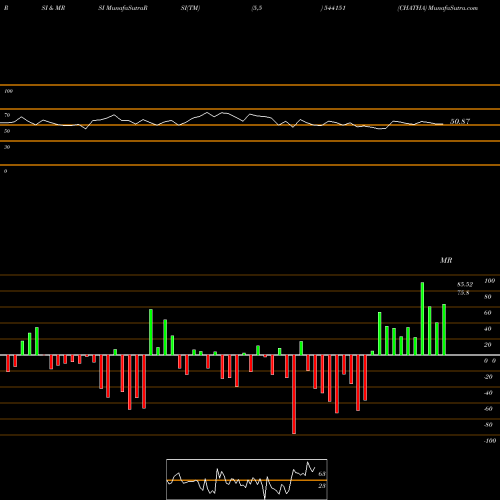Click the MR heading above the bar chart
Screen dimensions: 500x500
[446, 260]
